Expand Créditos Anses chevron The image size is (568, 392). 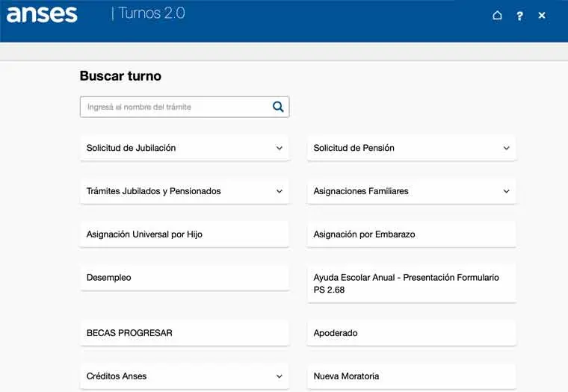coord(280,376)
